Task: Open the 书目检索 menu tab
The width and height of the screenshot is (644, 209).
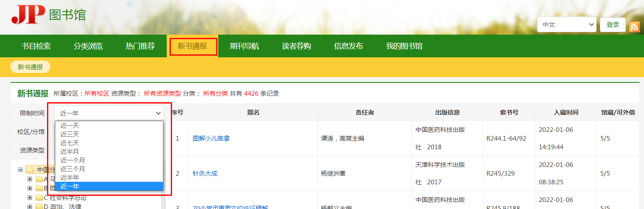Action: [x=36, y=46]
